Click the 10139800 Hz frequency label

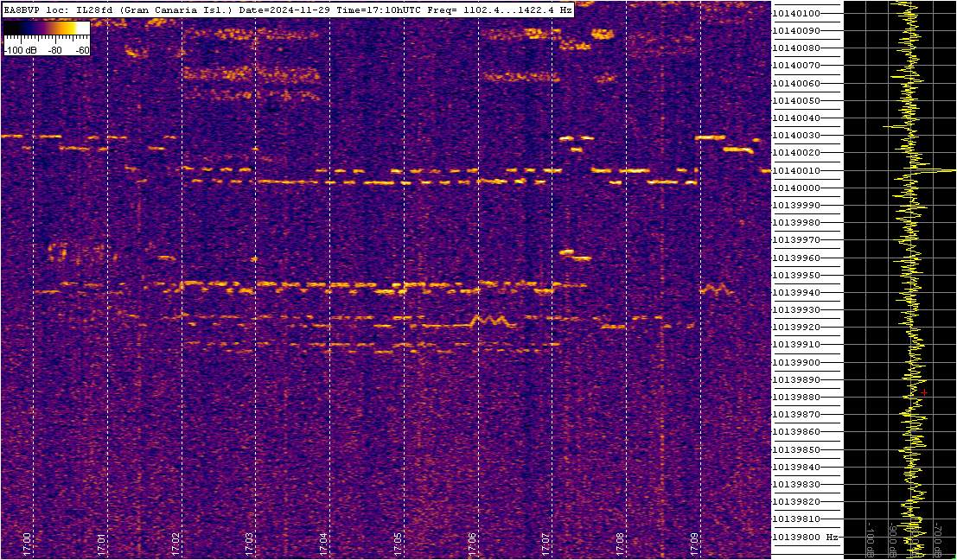point(804,538)
